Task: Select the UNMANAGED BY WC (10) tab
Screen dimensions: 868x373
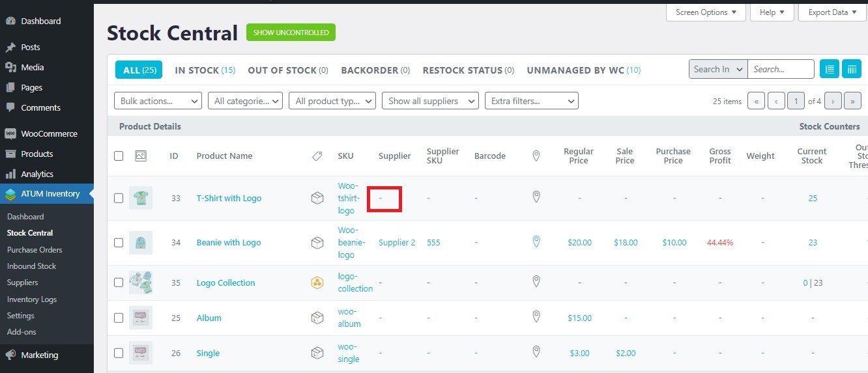Action: pos(584,70)
